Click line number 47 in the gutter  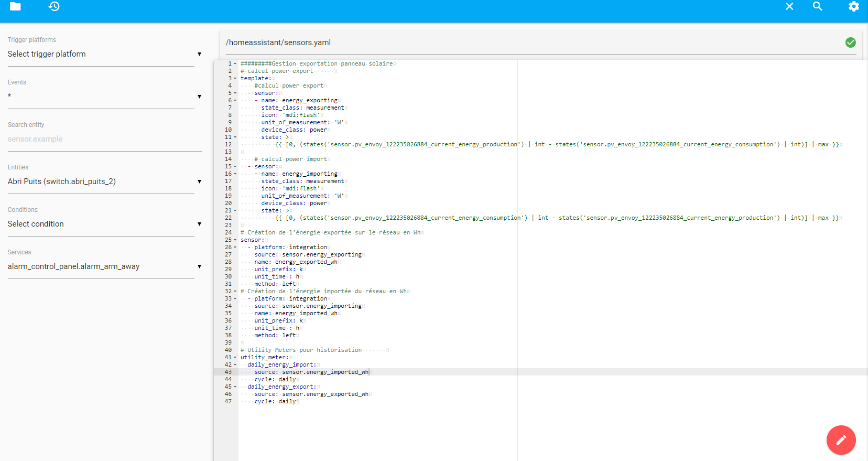(228, 401)
